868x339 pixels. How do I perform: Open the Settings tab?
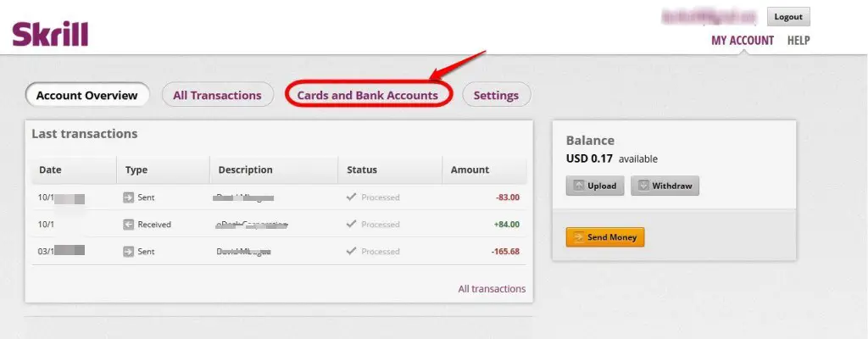(496, 95)
